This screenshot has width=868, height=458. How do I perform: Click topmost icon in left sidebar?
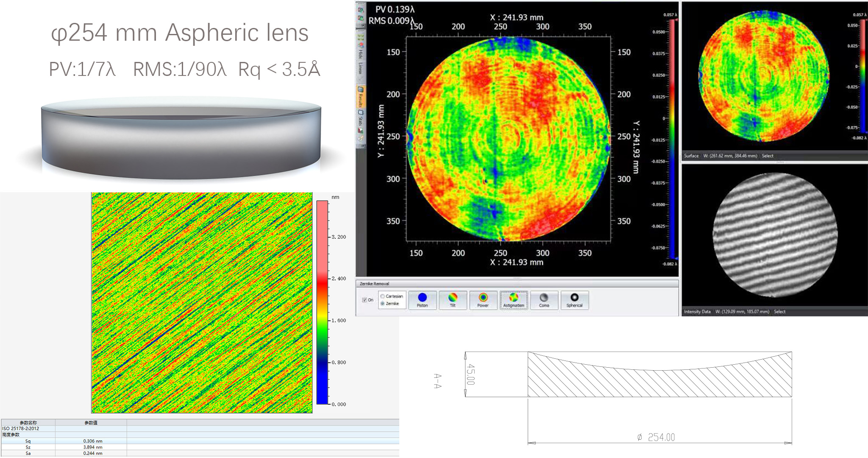(361, 9)
